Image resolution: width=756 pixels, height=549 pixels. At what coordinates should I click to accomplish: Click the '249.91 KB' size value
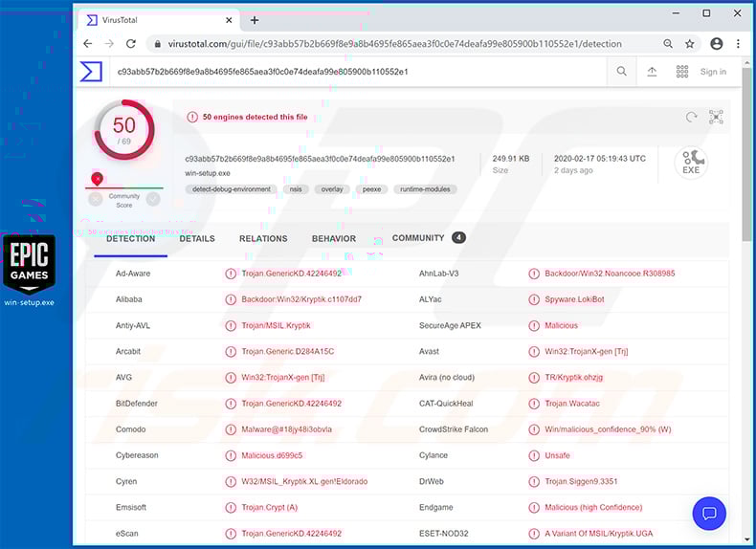(511, 159)
